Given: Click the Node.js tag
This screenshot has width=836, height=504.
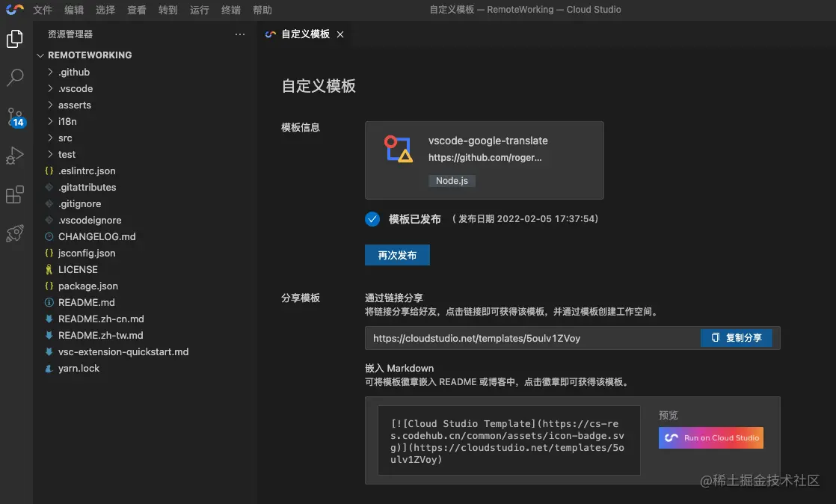Looking at the screenshot, I should pyautogui.click(x=452, y=181).
